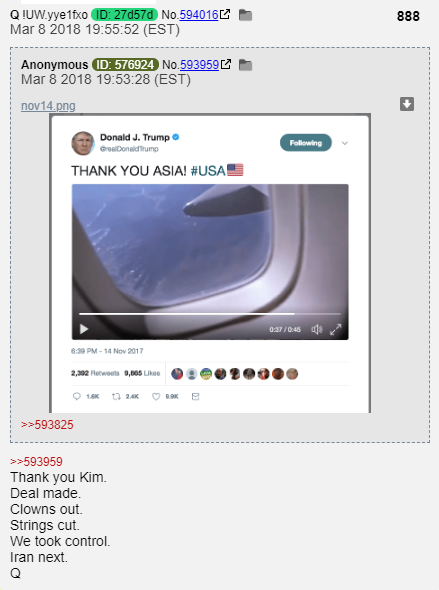
Task: Open external link icon beside post 594016
Action: [x=225, y=14]
